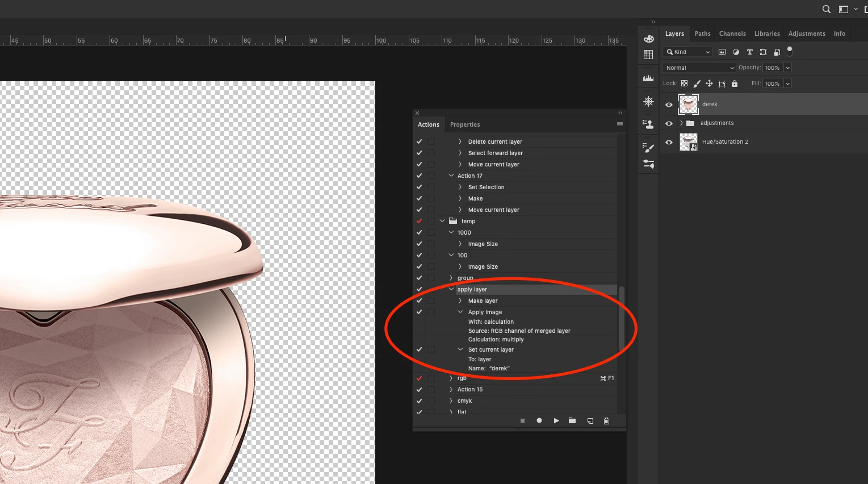Screen dimensions: 868x484
Task: Hide the adjustments group layer
Action: click(669, 123)
